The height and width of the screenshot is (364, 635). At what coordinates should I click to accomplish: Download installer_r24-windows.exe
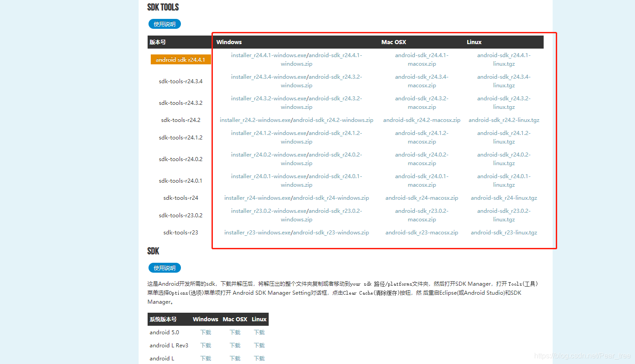257,198
